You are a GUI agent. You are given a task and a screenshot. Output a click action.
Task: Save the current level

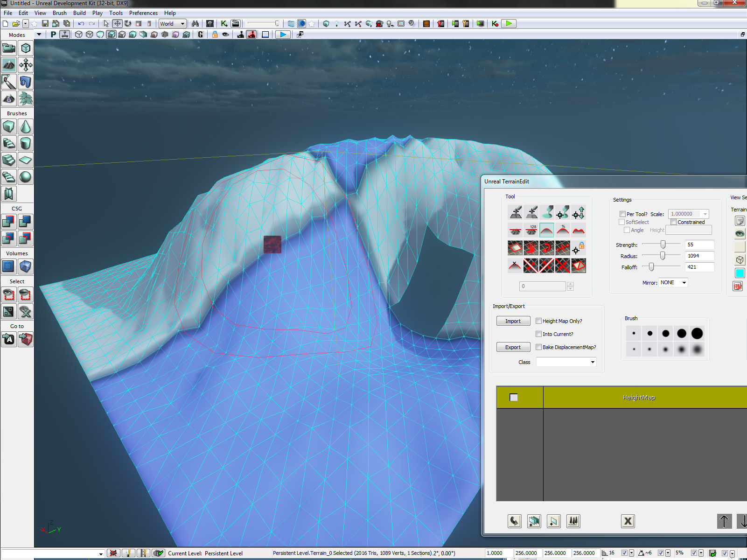45,23
